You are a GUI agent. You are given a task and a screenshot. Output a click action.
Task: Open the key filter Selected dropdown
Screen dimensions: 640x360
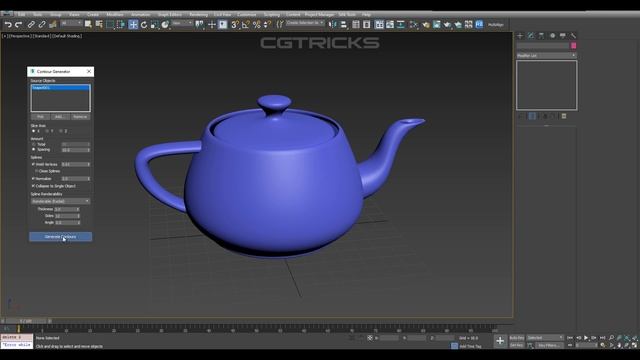point(545,338)
